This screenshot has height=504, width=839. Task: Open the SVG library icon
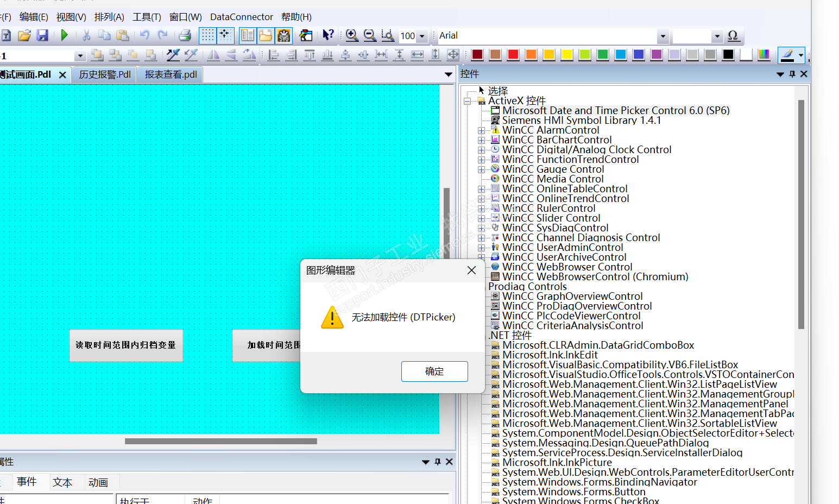[x=283, y=36]
